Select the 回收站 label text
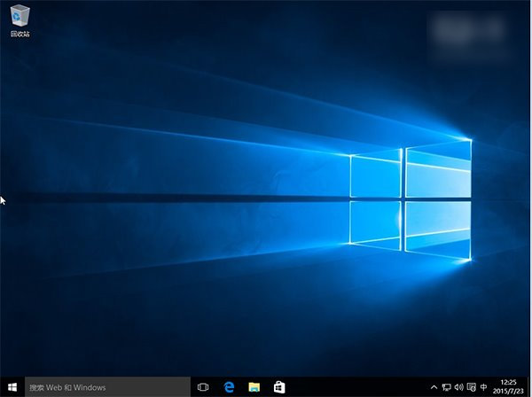Image resolution: width=532 pixels, height=397 pixels. click(x=19, y=34)
